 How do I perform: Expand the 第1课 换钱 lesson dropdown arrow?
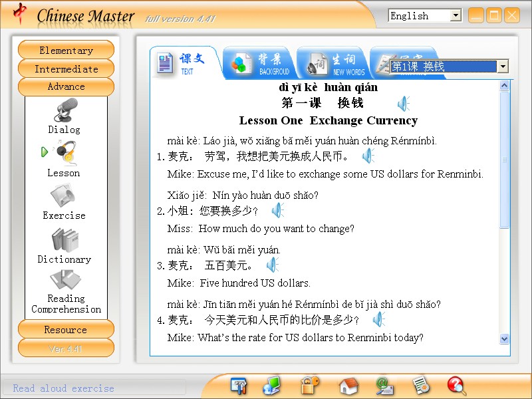tap(503, 66)
